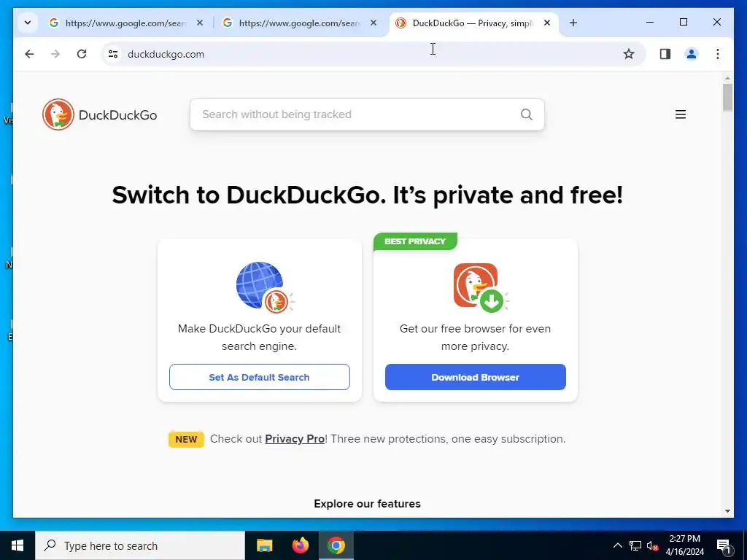Close the DuckDuckGo tab
The height and width of the screenshot is (560, 747).
(x=547, y=23)
